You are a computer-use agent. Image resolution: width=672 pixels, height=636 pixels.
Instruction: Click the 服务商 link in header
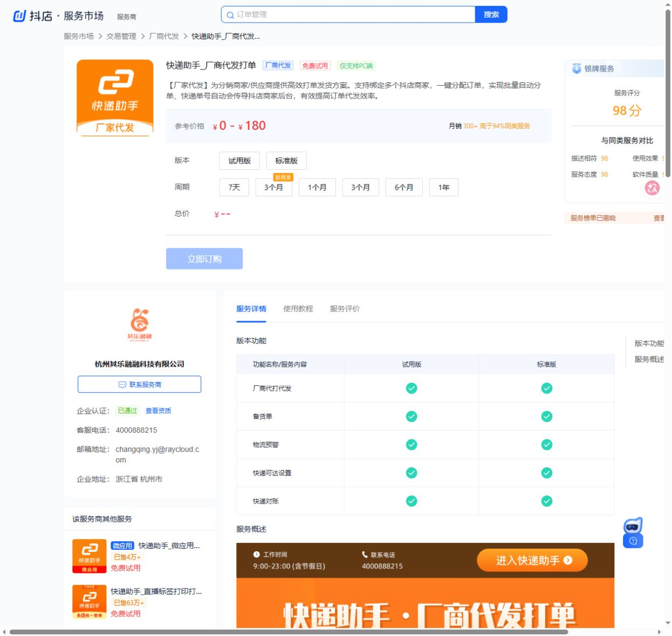click(x=127, y=17)
